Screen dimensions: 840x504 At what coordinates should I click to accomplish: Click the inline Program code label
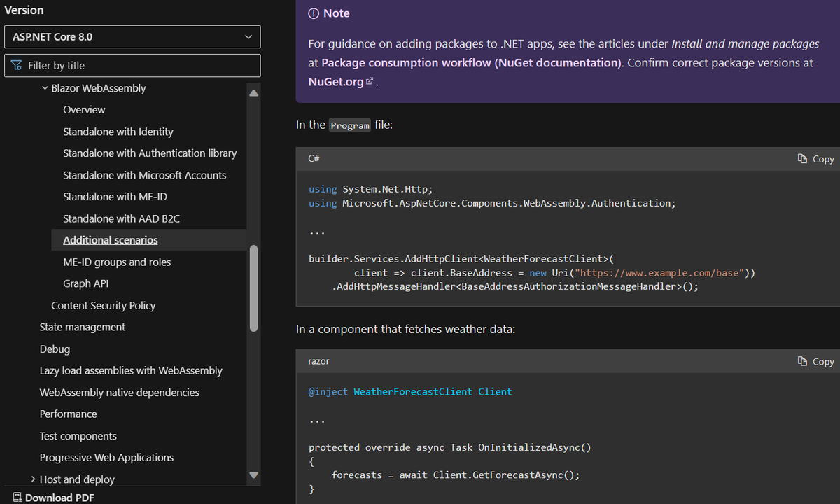coord(350,125)
